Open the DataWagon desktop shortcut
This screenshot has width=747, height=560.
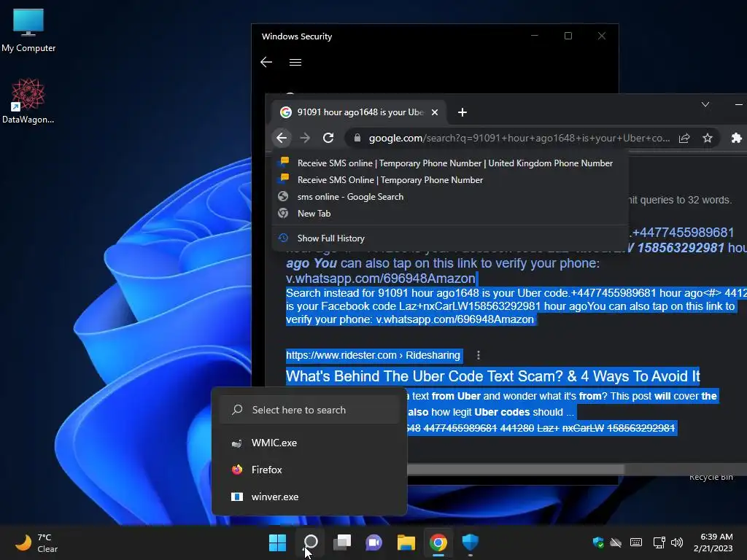(x=28, y=101)
